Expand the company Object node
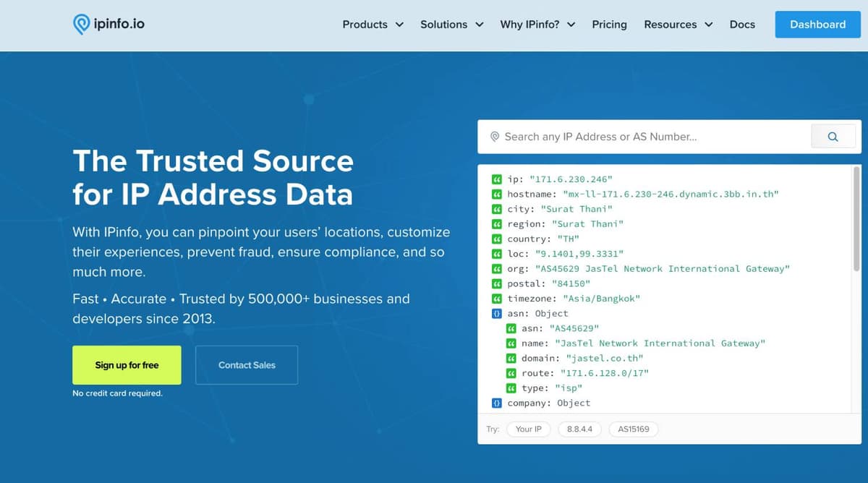The height and width of the screenshot is (483, 868). pos(497,403)
